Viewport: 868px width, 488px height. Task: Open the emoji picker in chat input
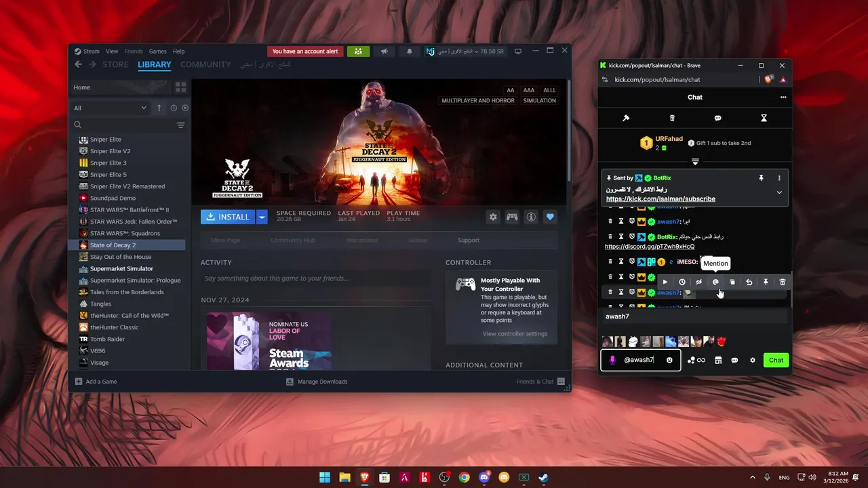[669, 360]
